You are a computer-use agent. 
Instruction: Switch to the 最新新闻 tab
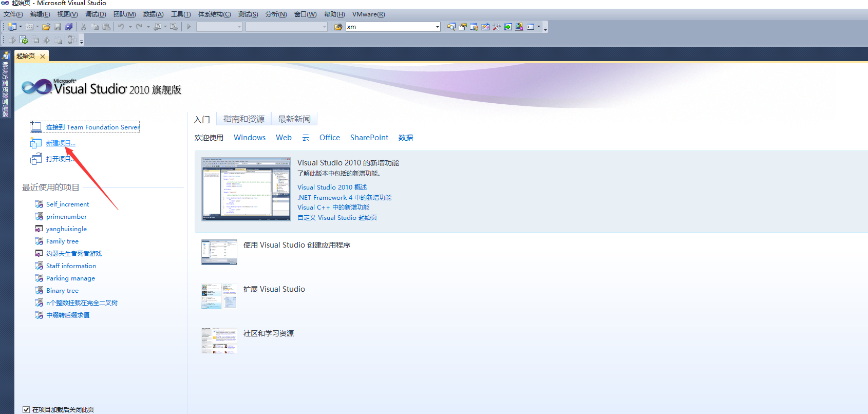[294, 119]
